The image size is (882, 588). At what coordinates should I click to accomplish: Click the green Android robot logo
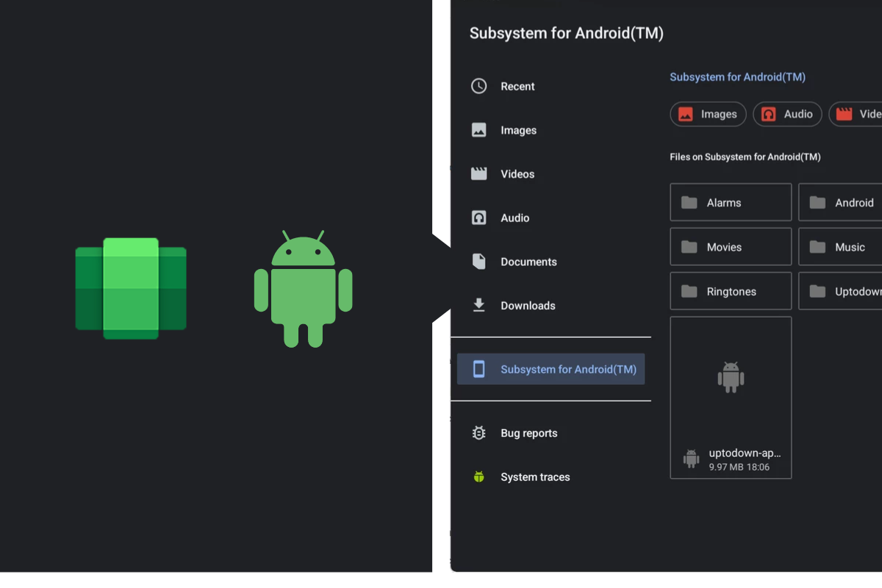(x=303, y=290)
